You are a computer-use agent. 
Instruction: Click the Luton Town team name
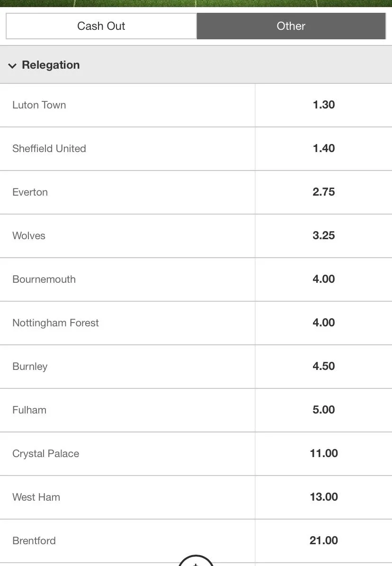[39, 105]
